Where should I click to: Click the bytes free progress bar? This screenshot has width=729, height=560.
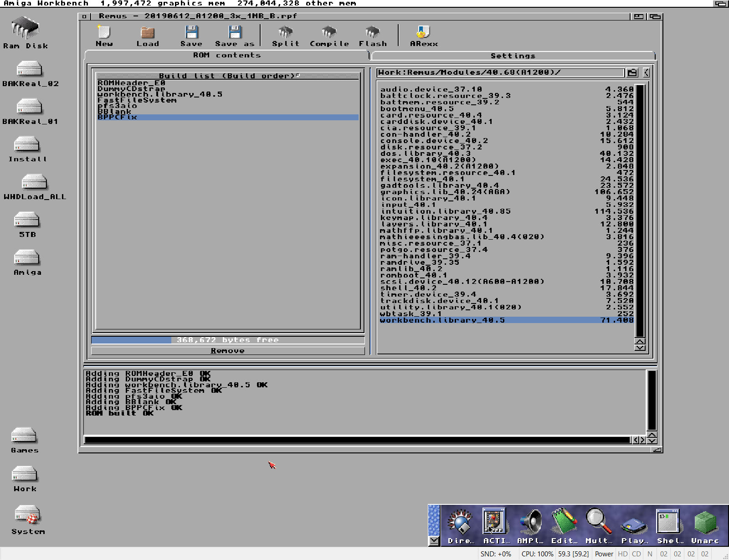click(x=228, y=340)
